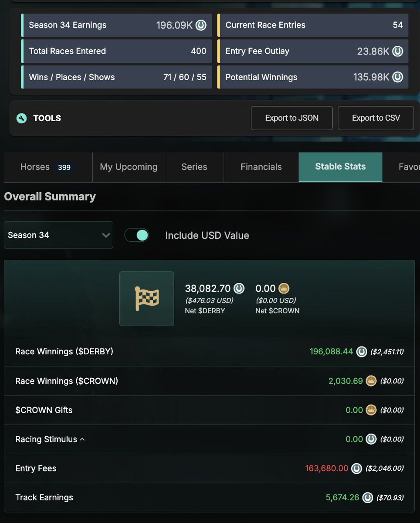Image resolution: width=420 pixels, height=523 pixels.
Task: Click the Race Winnings ($DERBY) label
Action: tap(64, 351)
